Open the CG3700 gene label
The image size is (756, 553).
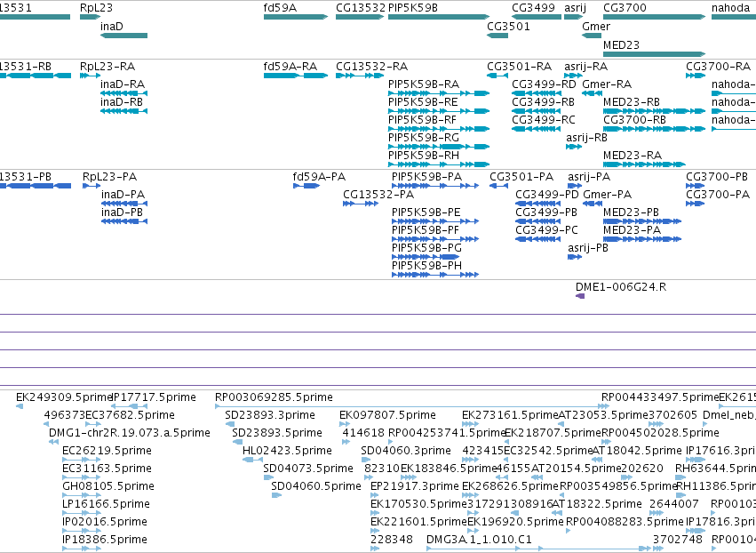(x=625, y=8)
